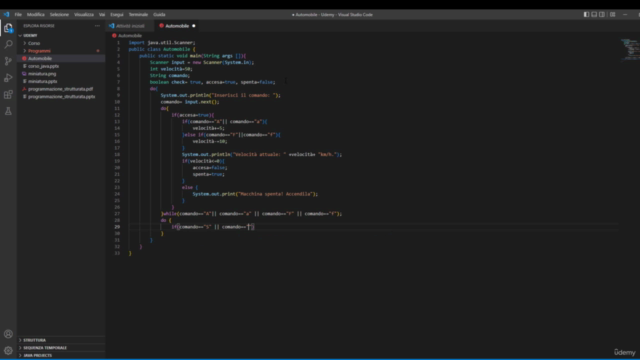Open Source Control view

pyautogui.click(x=8, y=61)
